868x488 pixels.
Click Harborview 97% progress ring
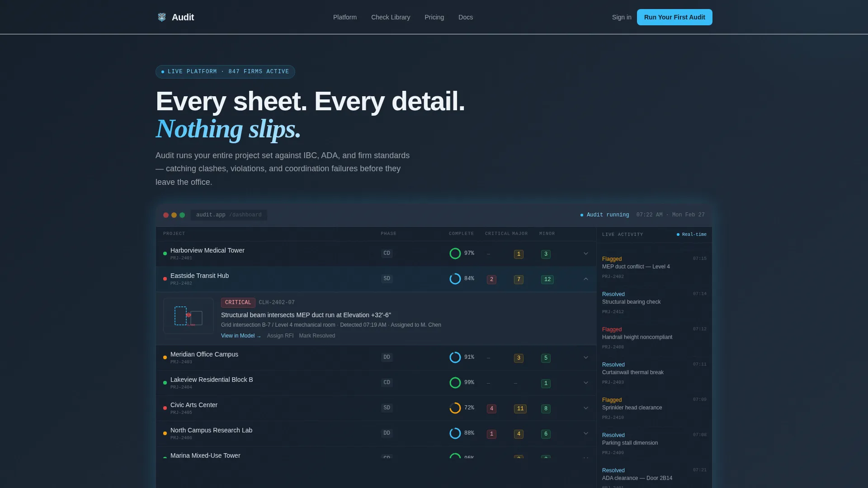click(455, 253)
